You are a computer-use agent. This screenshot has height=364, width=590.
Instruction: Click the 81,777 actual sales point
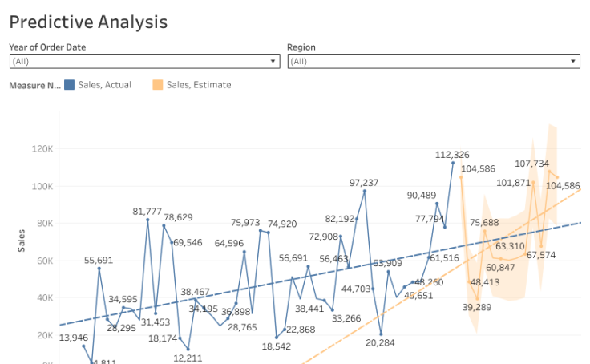147,220
